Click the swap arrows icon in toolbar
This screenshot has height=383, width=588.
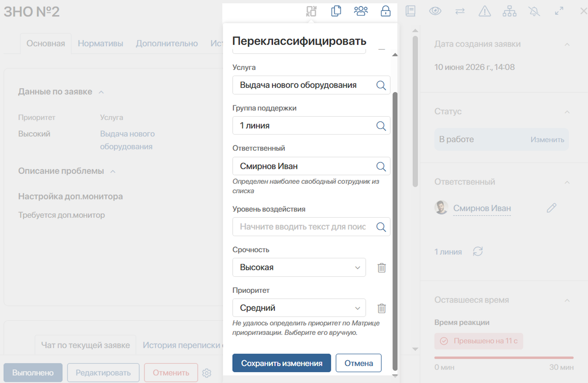click(x=460, y=11)
